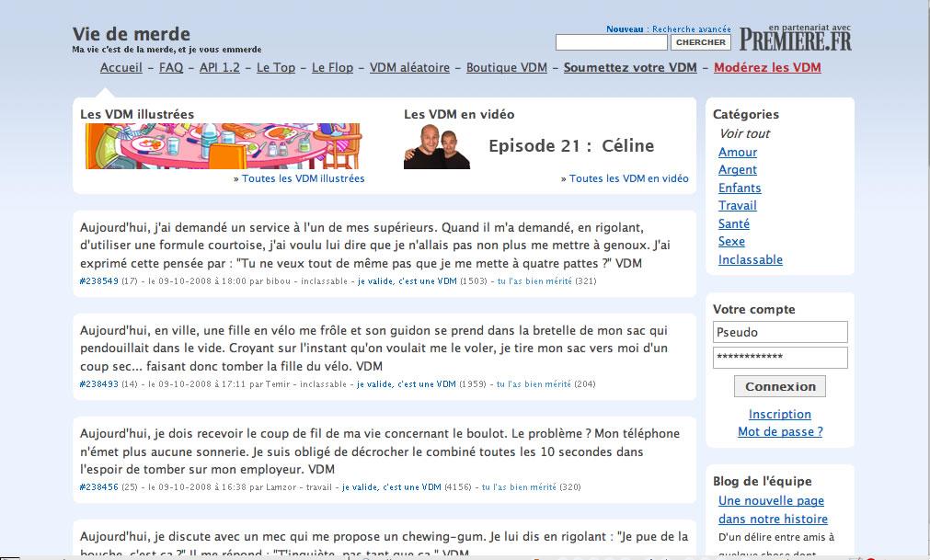Focus the search text field
The height and width of the screenshot is (560, 930).
[x=612, y=42]
